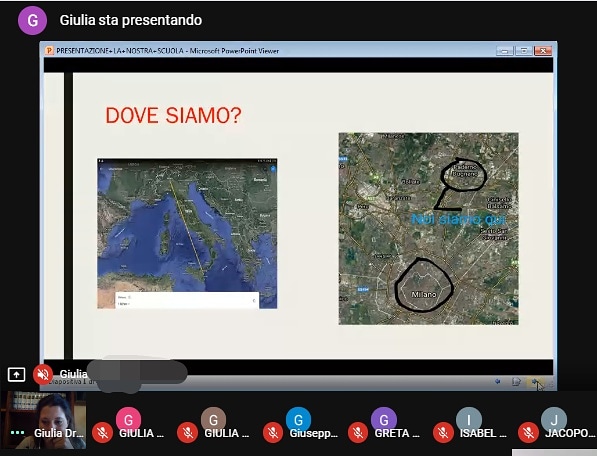597x456 pixels.
Task: Open the Italy satellite map image
Action: point(187,233)
